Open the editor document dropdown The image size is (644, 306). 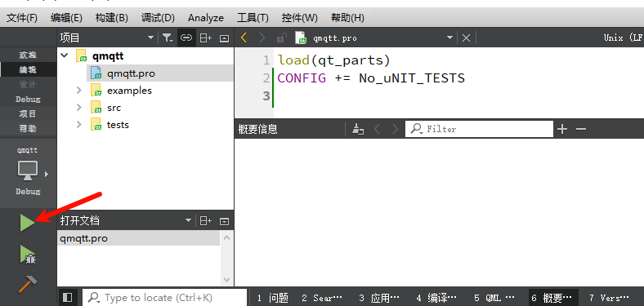450,38
